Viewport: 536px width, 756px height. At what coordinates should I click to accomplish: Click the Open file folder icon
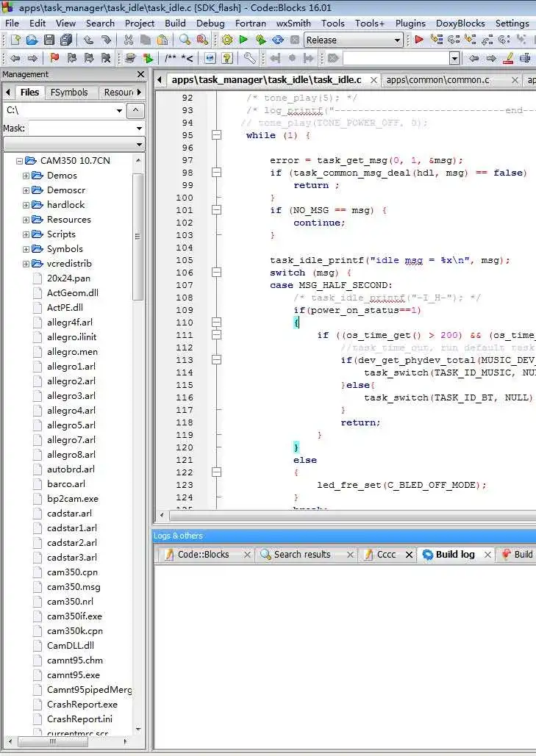[32, 40]
